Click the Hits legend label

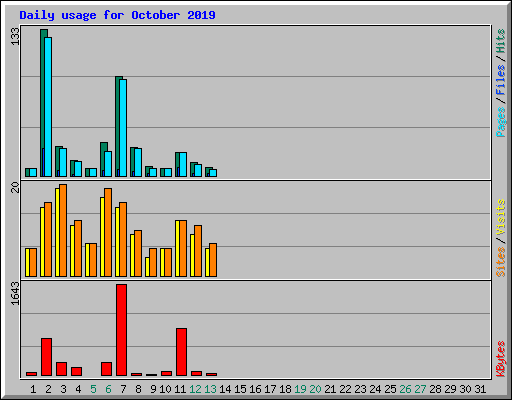point(501,41)
